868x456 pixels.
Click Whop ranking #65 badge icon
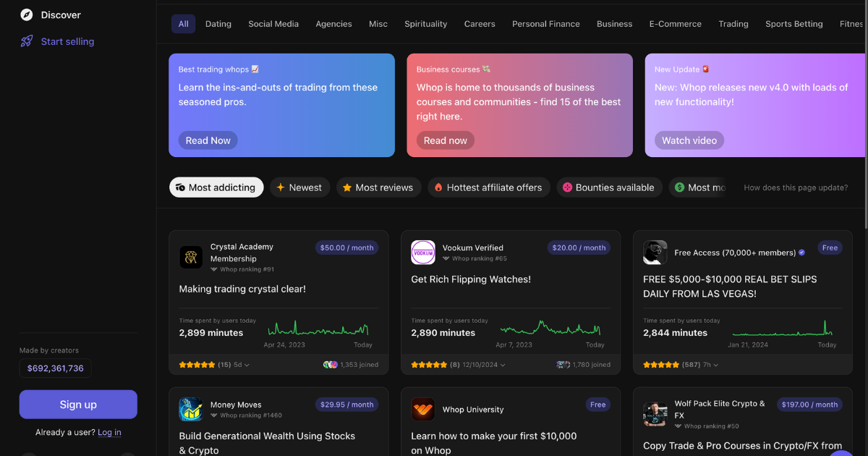[x=446, y=258]
